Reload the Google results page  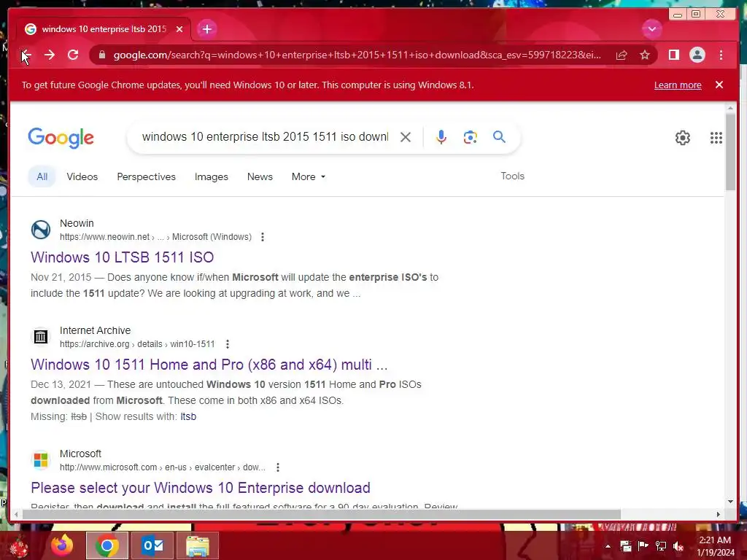coord(73,55)
